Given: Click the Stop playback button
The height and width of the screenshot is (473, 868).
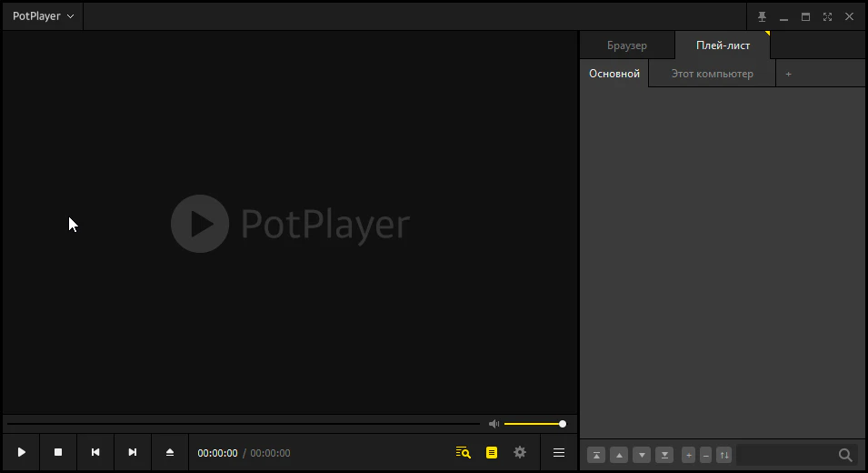Looking at the screenshot, I should [x=58, y=452].
